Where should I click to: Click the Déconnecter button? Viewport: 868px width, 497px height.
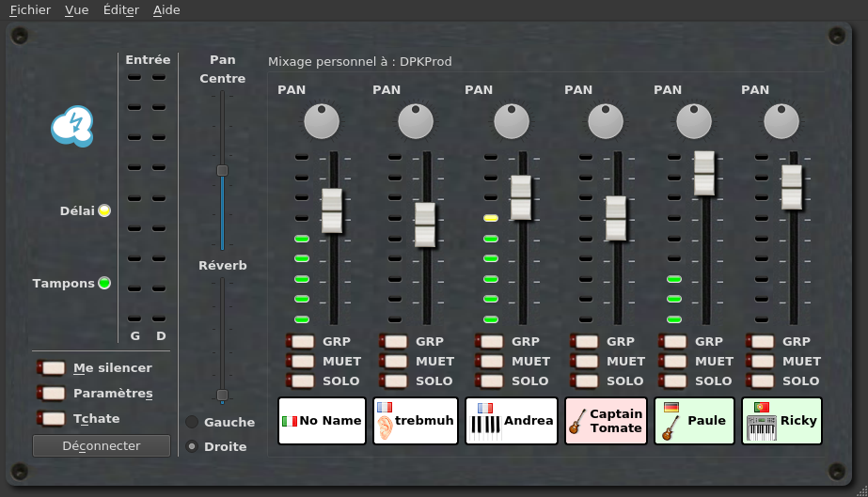click(102, 445)
